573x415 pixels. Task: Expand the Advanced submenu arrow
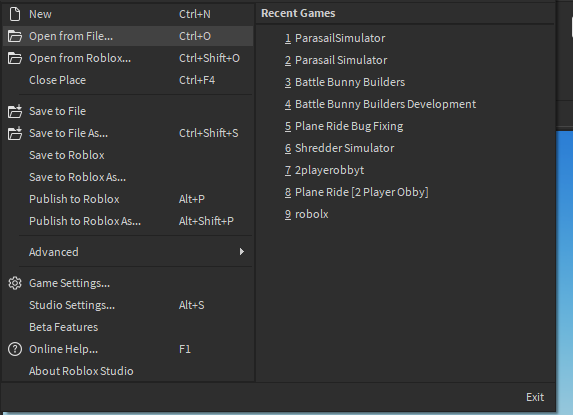[x=242, y=252]
